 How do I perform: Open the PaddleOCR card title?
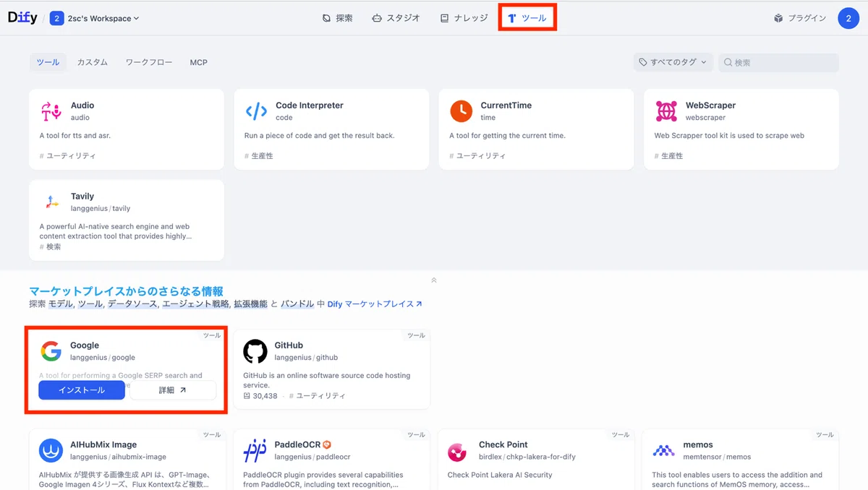point(298,444)
